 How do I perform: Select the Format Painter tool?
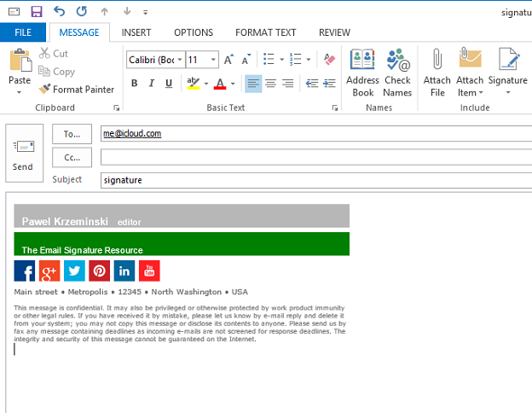point(77,90)
